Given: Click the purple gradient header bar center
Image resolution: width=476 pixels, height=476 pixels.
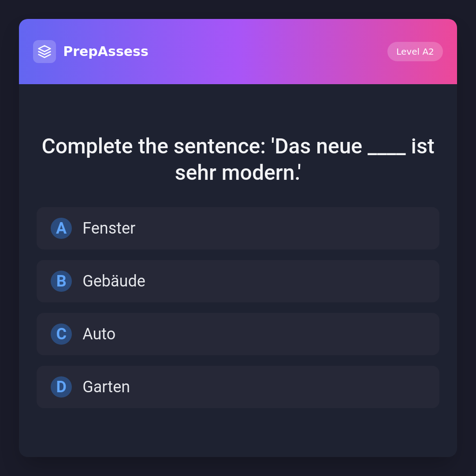Looking at the screenshot, I should click(264, 52).
